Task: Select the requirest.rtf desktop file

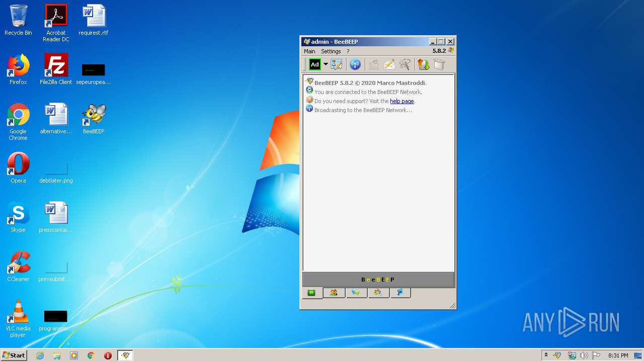Action: (x=94, y=21)
